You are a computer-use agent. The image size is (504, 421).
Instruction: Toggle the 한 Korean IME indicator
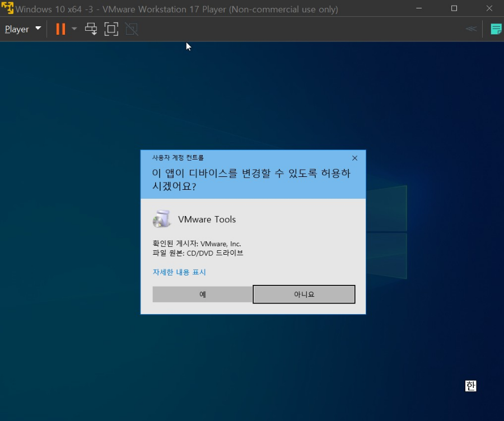[x=470, y=386]
